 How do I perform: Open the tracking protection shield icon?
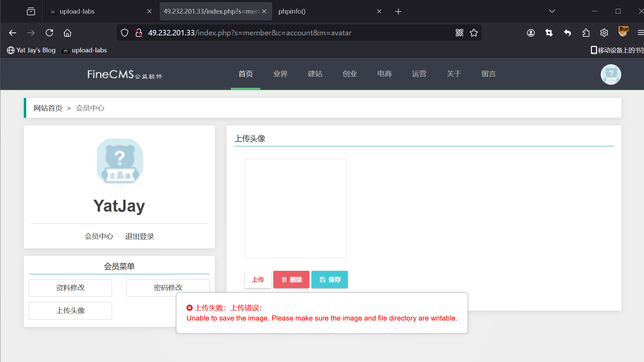[x=125, y=33]
